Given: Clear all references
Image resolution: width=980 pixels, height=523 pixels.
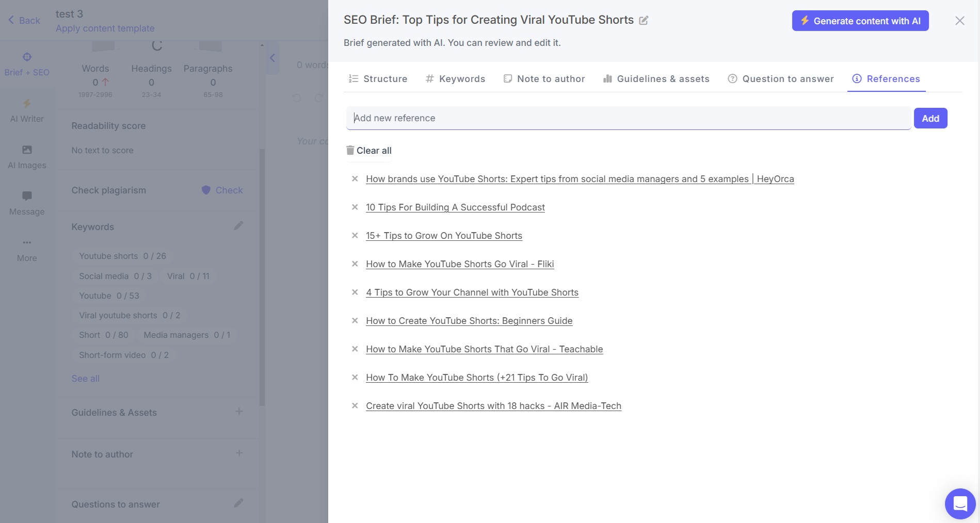Looking at the screenshot, I should point(369,151).
